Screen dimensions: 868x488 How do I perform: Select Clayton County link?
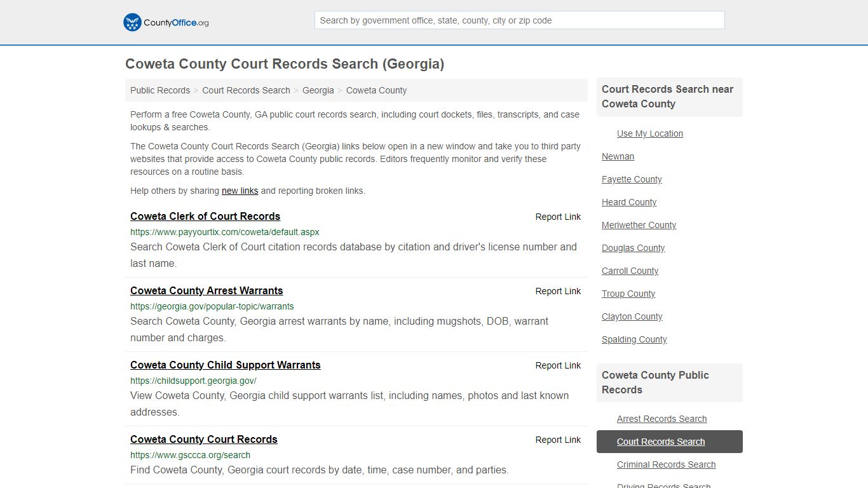(632, 316)
